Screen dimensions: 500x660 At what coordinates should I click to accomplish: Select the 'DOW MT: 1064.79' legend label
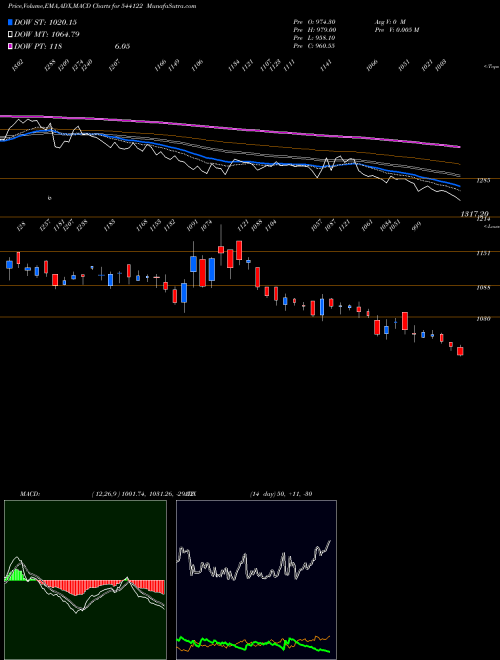tap(47, 35)
